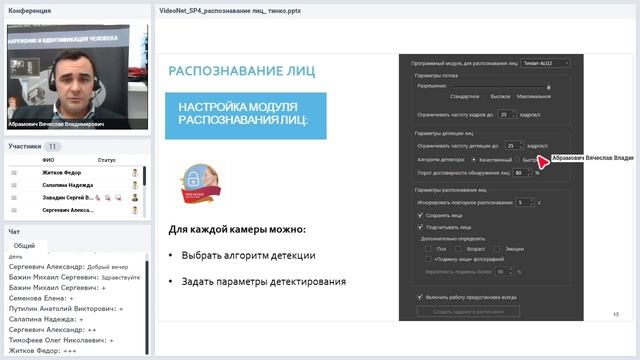640x360 pixels.
Task: Click the detection rate limit stepper arrows
Action: click(x=521, y=146)
